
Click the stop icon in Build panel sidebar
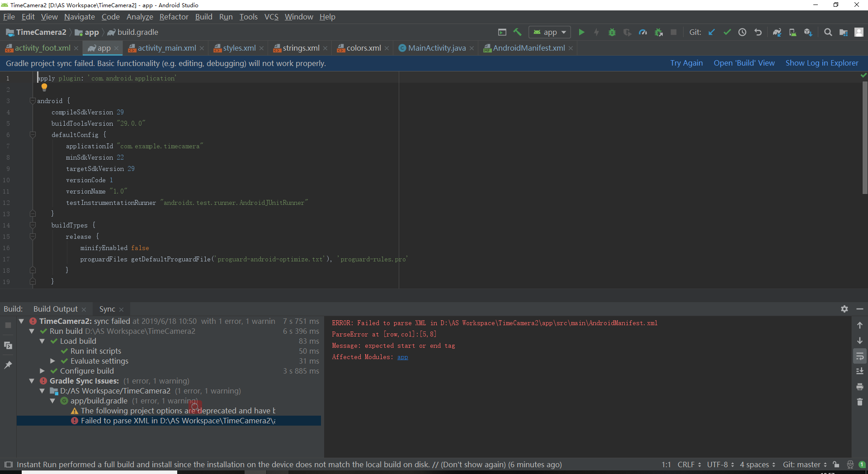(8, 325)
